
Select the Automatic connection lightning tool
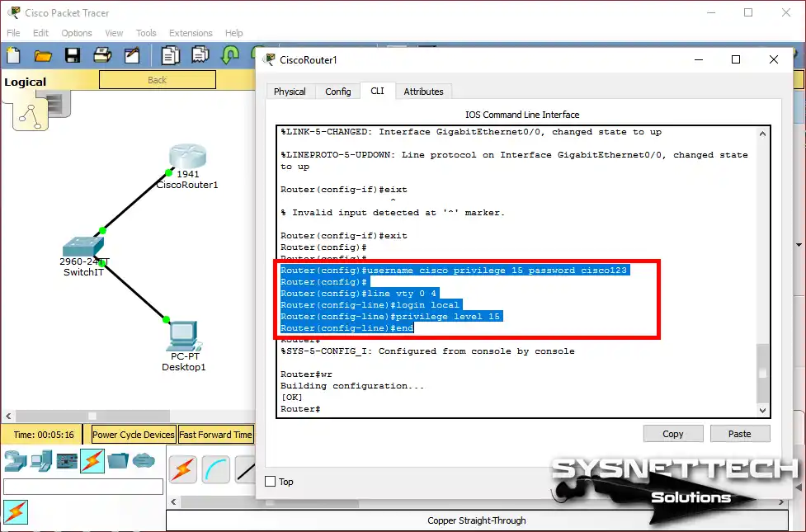coord(183,468)
